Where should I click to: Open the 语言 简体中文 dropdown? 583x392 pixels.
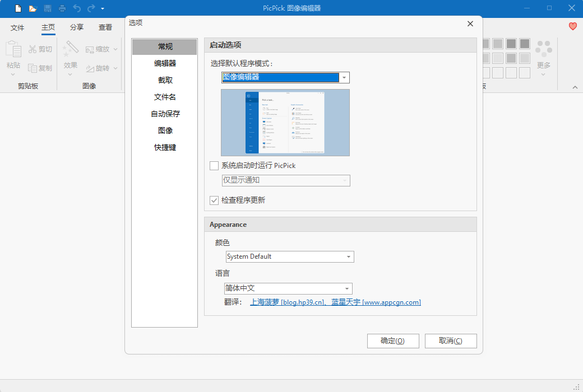288,288
